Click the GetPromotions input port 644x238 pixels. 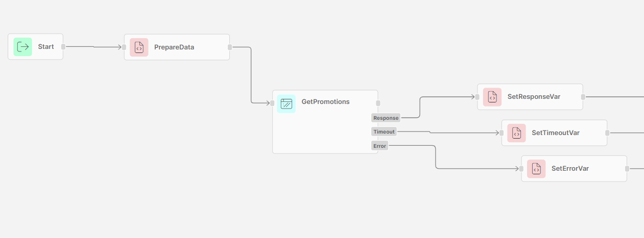pos(272,103)
